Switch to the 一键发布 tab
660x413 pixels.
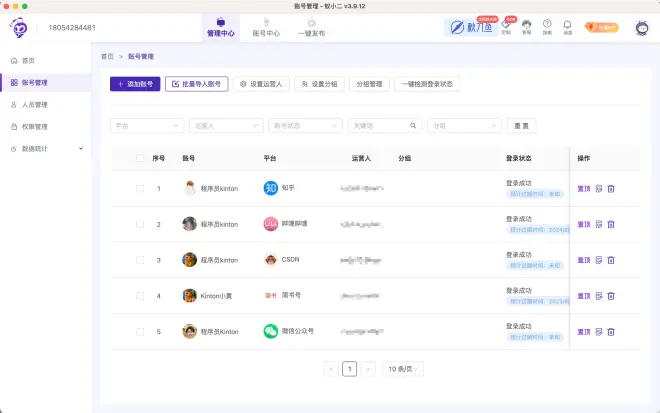(313, 28)
